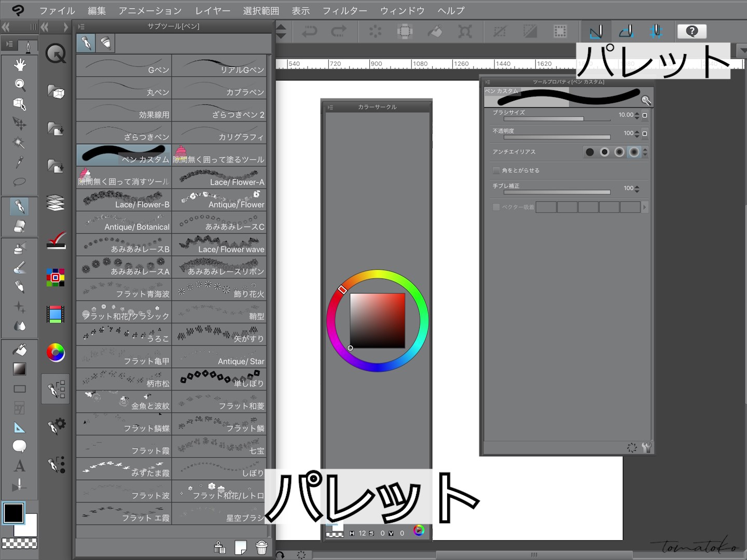Open the フィルター menu
This screenshot has height=560, width=747.
[344, 10]
